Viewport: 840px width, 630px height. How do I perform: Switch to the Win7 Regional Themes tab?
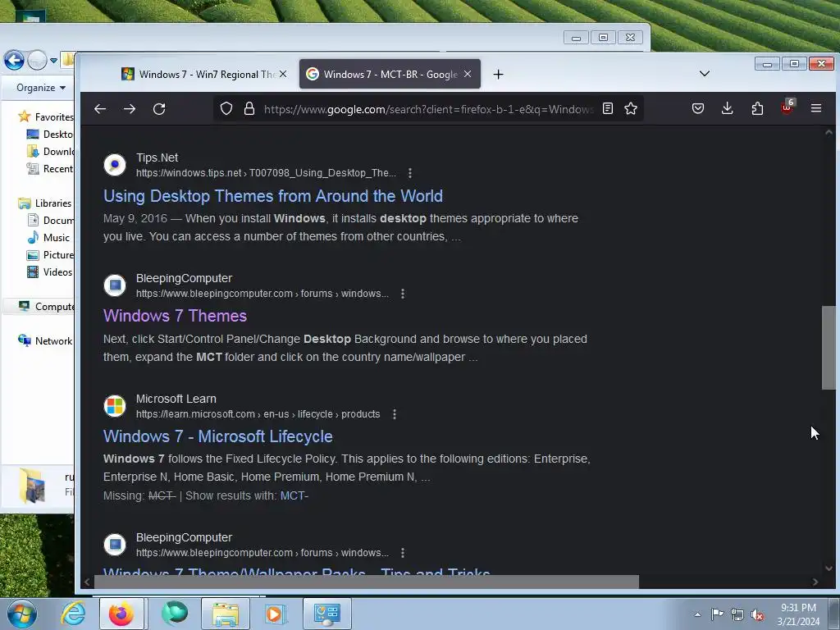point(204,74)
